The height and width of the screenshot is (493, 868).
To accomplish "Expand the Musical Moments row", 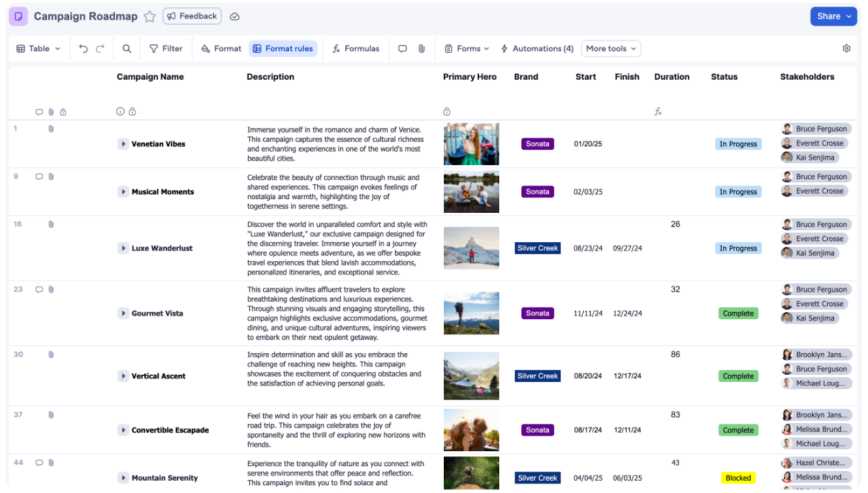I will pyautogui.click(x=123, y=191).
